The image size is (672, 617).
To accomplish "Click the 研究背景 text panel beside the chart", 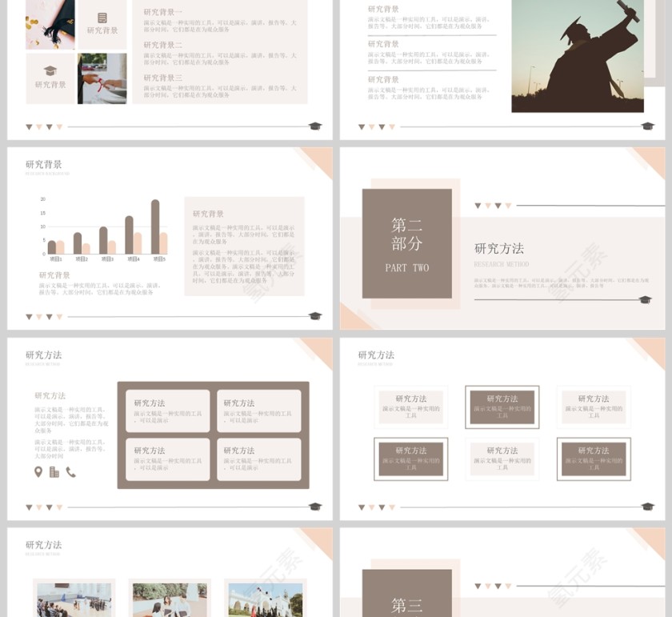I will tap(244, 246).
